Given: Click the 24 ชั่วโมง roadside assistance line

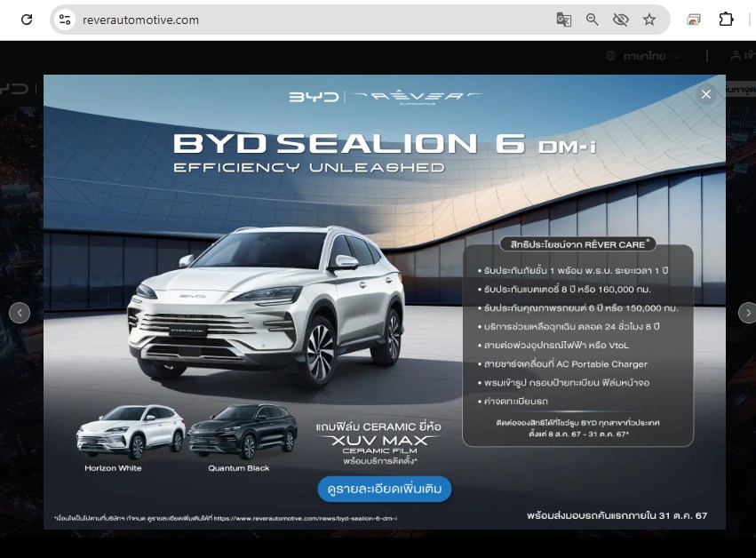Looking at the screenshot, I should click(569, 326).
